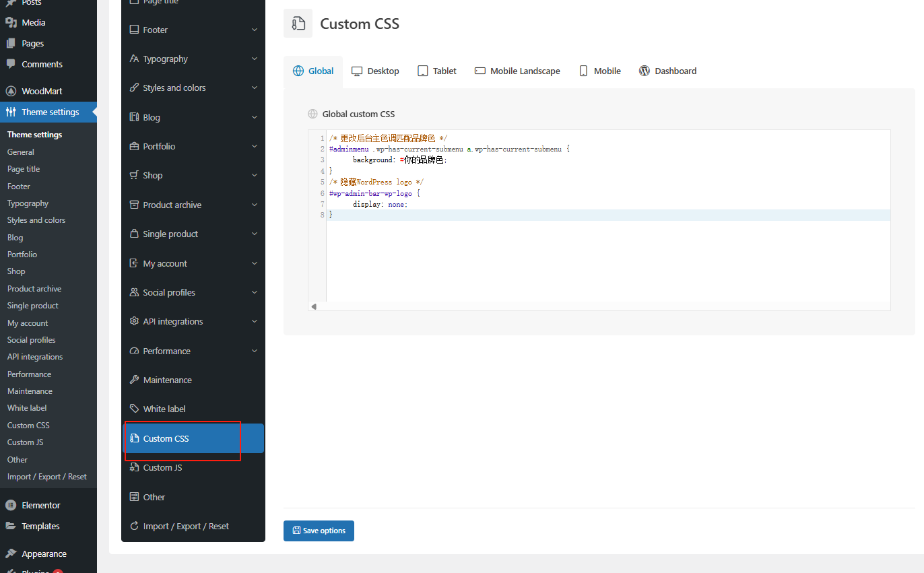Image resolution: width=924 pixels, height=573 pixels.
Task: Expand the Performance section arrow
Action: coord(255,351)
